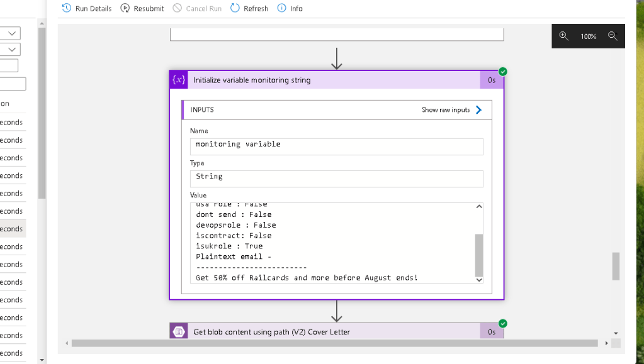Click the narrow input box below the dropdowns
This screenshot has width=644, height=364.
coord(9,65)
